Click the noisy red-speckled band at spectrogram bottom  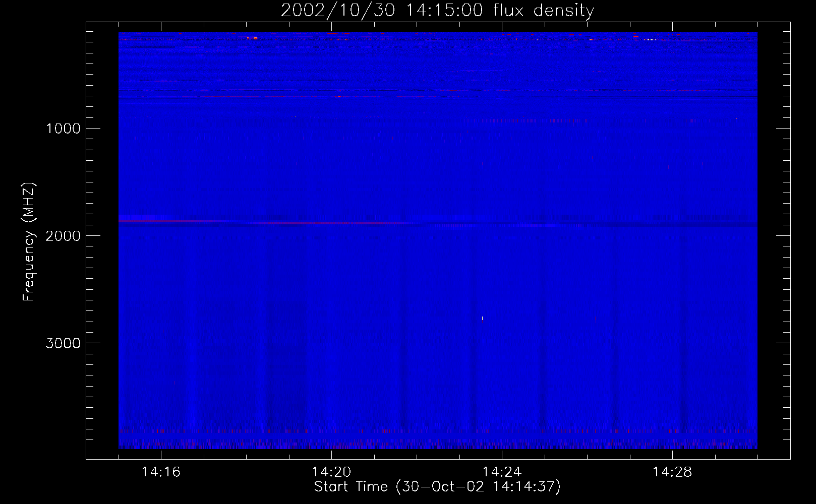437,444
